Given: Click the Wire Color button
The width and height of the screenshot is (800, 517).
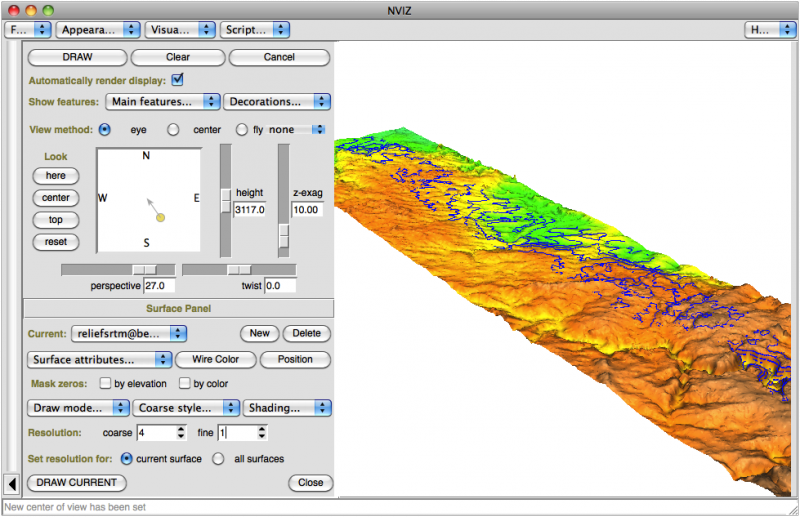Looking at the screenshot, I should tap(216, 359).
